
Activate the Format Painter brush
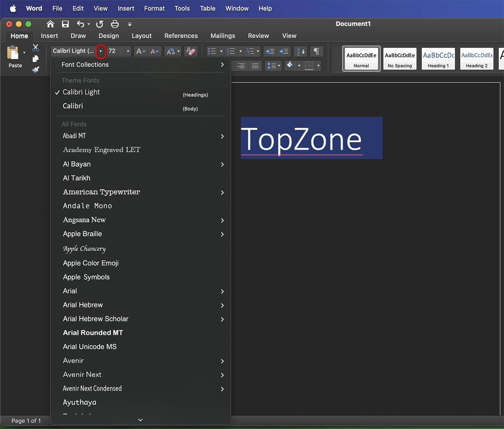pos(35,69)
